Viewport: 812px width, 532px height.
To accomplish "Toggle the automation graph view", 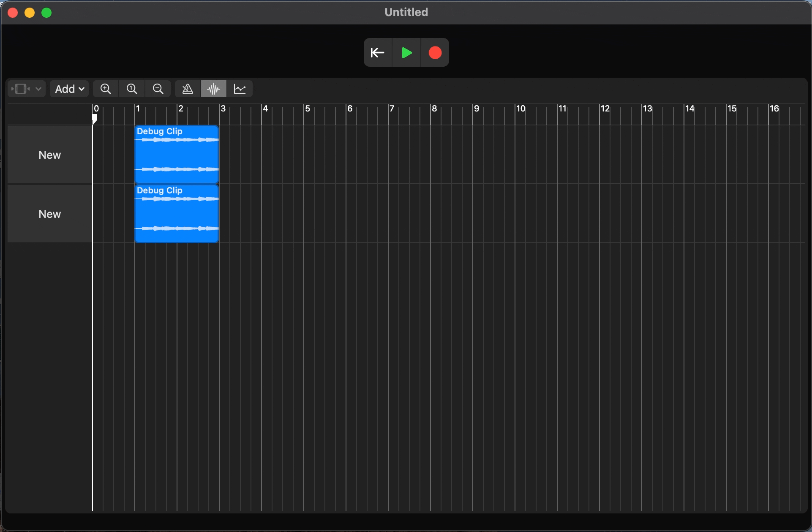I will pos(240,89).
